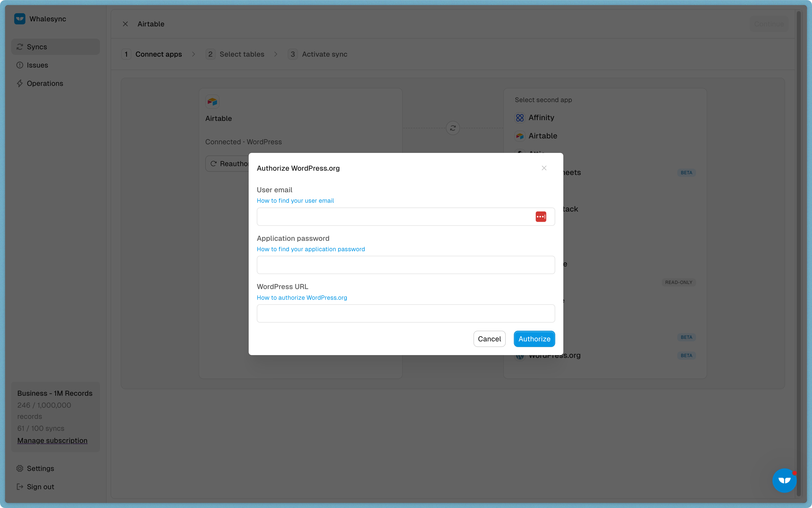Screen dimensions: 812x508
Task: Open Issues in the sidebar
Action: click(x=55, y=65)
